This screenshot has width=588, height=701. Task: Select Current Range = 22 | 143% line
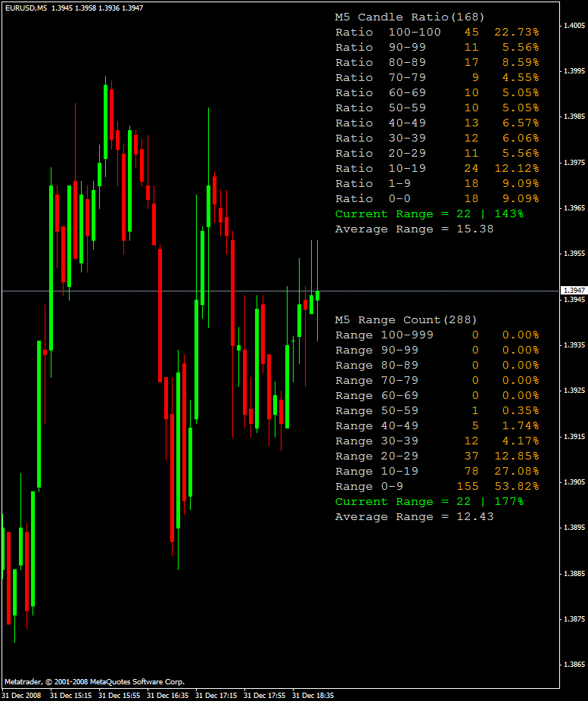click(429, 214)
